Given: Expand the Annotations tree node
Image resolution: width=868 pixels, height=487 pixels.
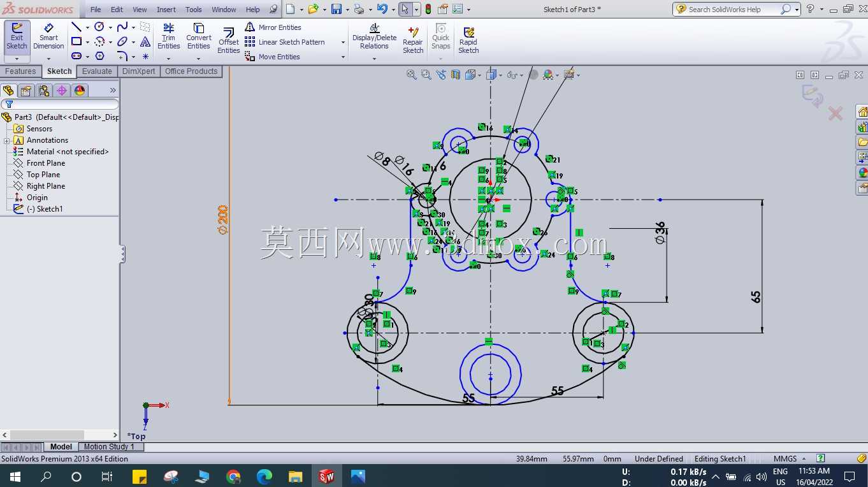Looking at the screenshot, I should [6, 140].
